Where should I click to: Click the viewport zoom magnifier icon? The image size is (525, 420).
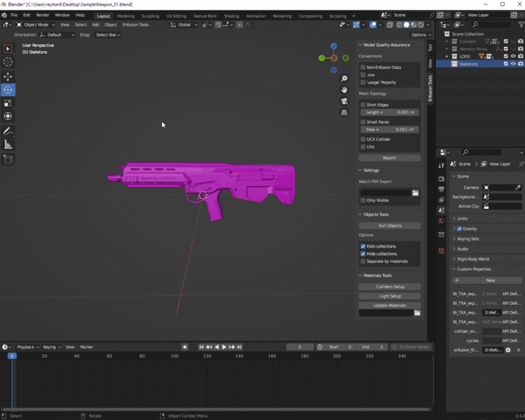tap(344, 79)
